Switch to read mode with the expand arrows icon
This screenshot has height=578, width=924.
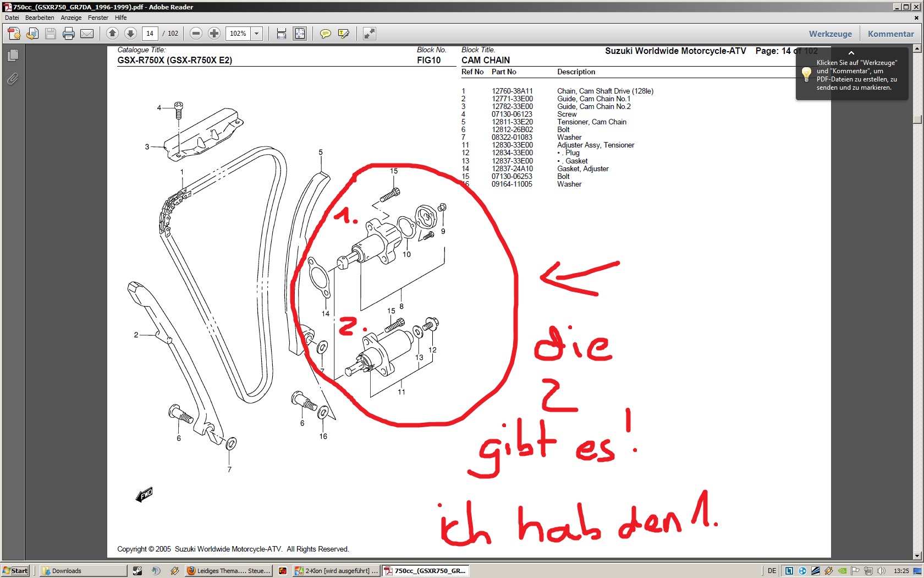click(x=370, y=34)
